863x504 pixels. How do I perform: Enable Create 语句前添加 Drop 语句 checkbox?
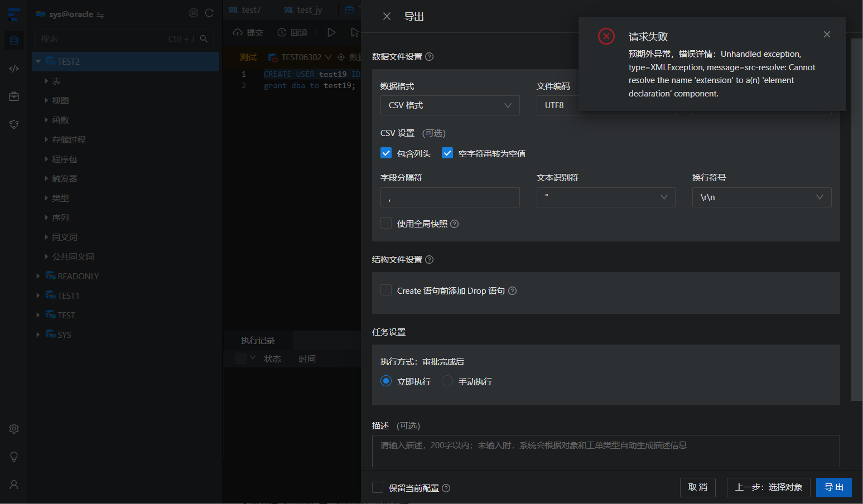(x=386, y=290)
